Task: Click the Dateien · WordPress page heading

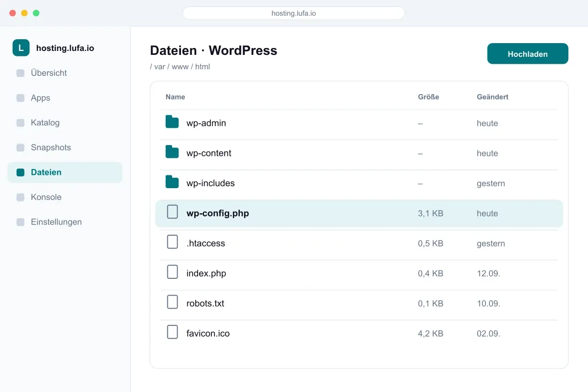Action: [213, 50]
